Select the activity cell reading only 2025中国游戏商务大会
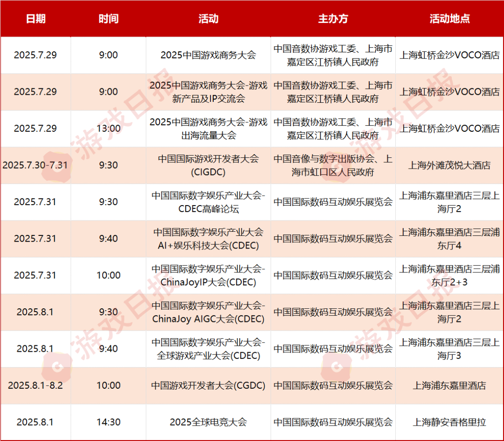This screenshot has width=504, height=441. [208, 55]
